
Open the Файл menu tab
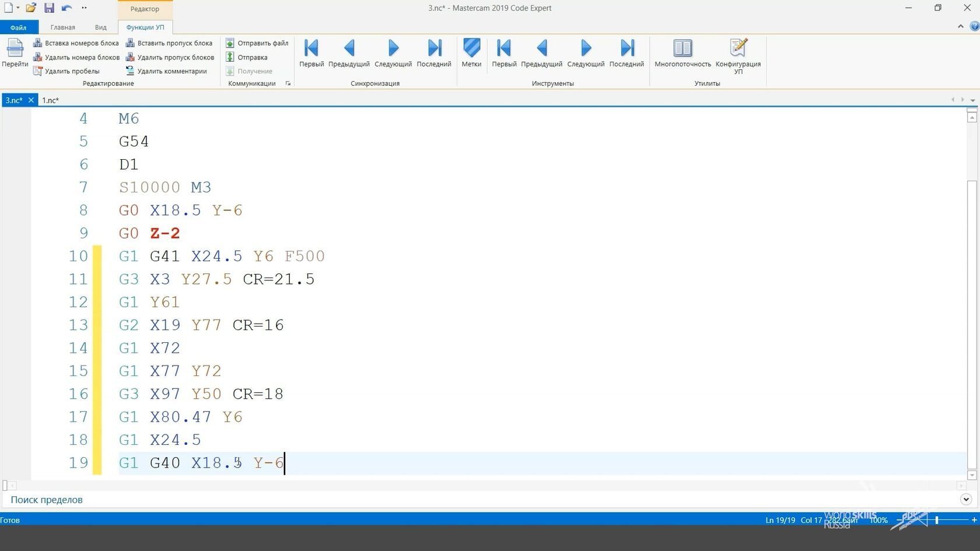(19, 27)
